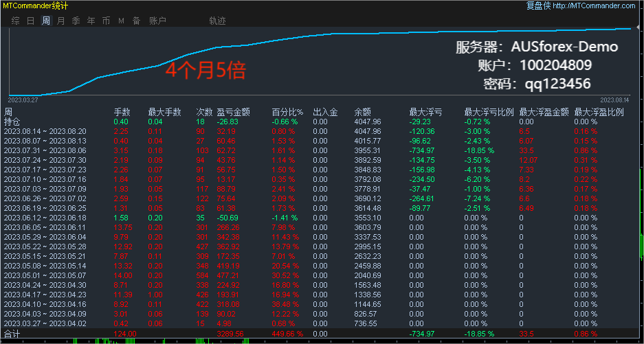
Task: Click the 最大浮盈金额 column header
Action: (x=544, y=112)
